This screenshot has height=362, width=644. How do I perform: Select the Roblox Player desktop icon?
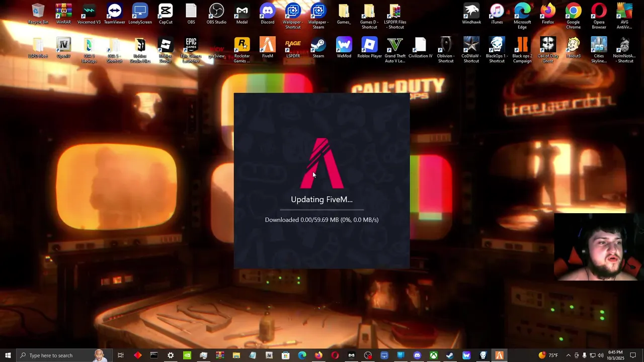coord(369,48)
